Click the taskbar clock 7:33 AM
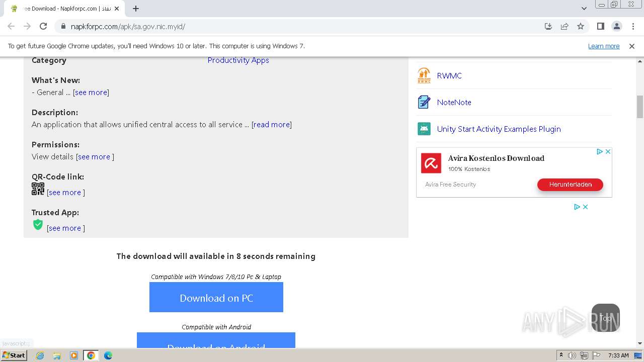This screenshot has height=362, width=644. pos(618,355)
